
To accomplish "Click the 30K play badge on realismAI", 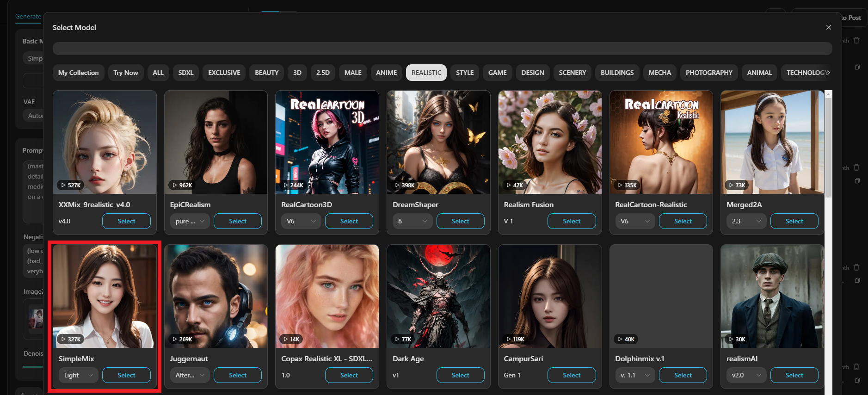I will 737,339.
